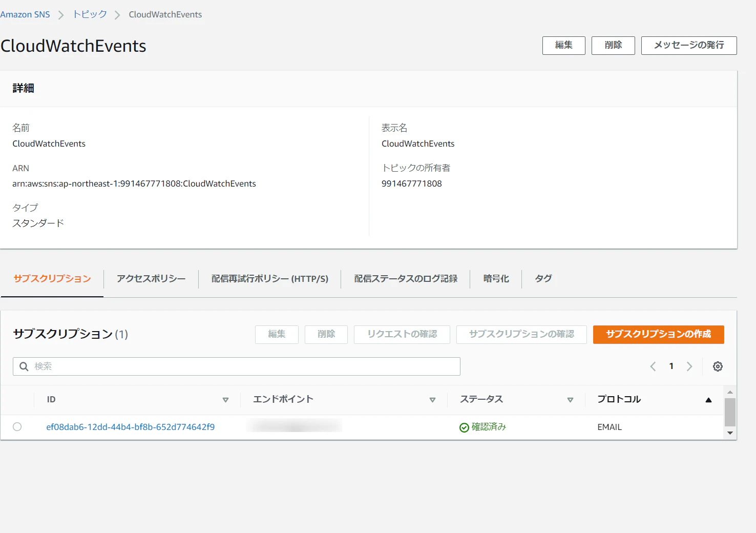This screenshot has height=533, width=756.
Task: Sort by エンドポイント column arrow
Action: [x=432, y=400]
